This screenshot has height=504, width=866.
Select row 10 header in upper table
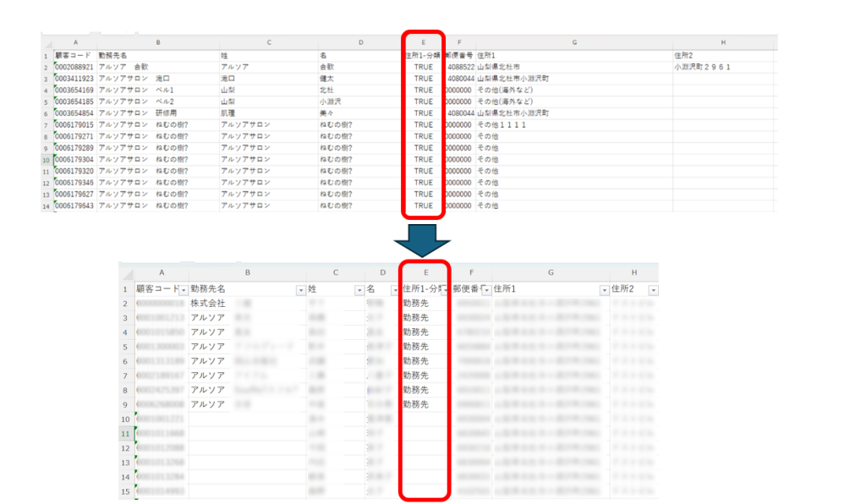pos(47,159)
